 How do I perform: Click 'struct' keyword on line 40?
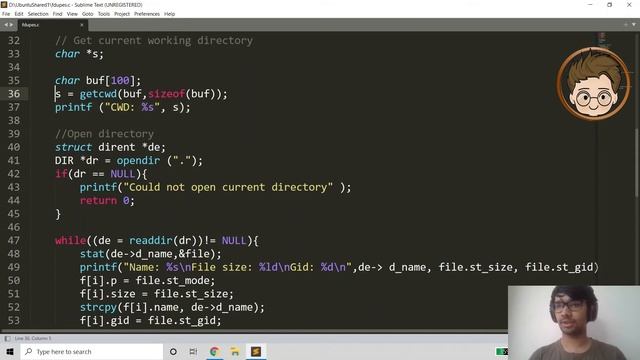(x=73, y=147)
